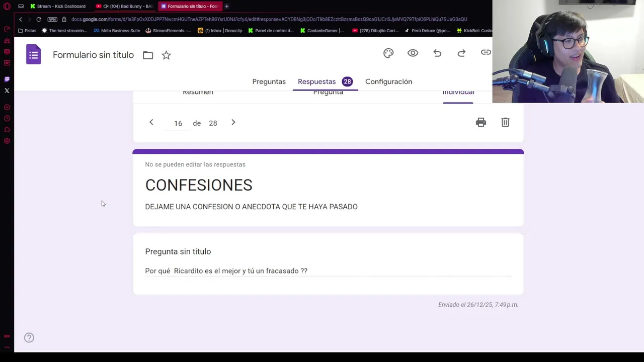Switch to the Preguntas tab

coord(269,81)
